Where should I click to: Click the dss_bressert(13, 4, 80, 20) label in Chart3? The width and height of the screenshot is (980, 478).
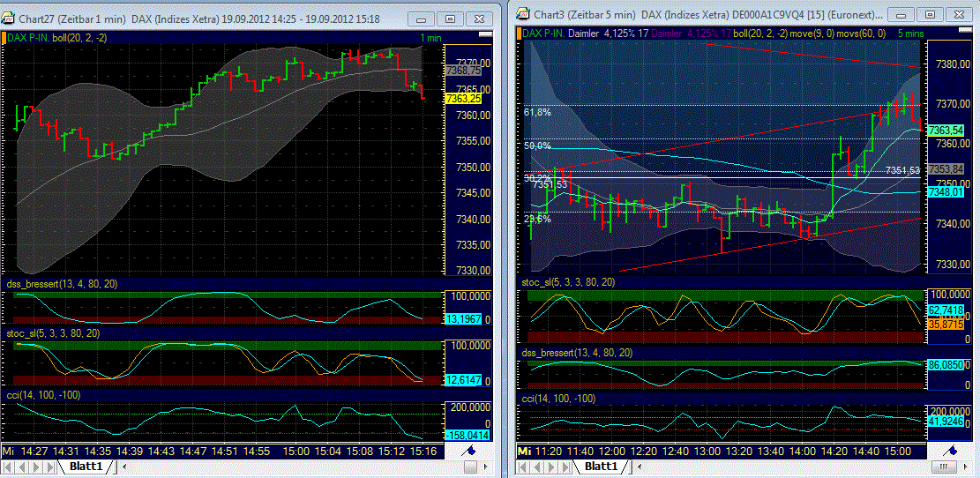576,353
